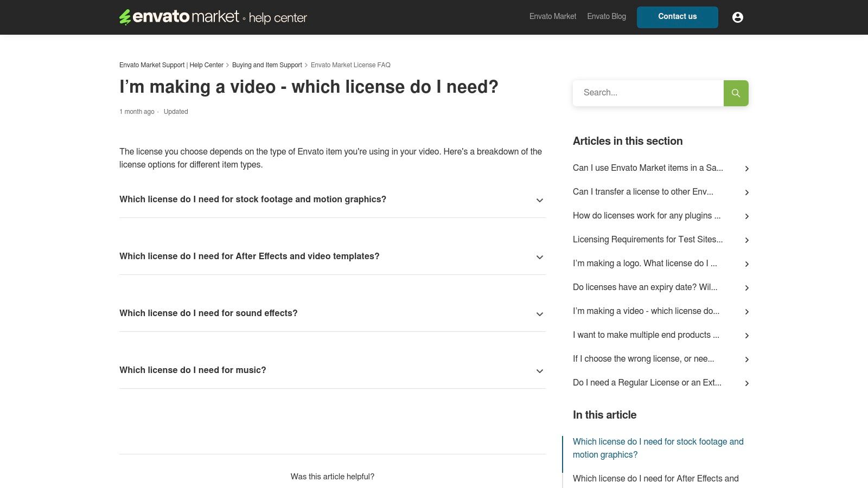The height and width of the screenshot is (488, 868).
Task: Open 'Envato Blog' in top navigation
Action: 606,17
